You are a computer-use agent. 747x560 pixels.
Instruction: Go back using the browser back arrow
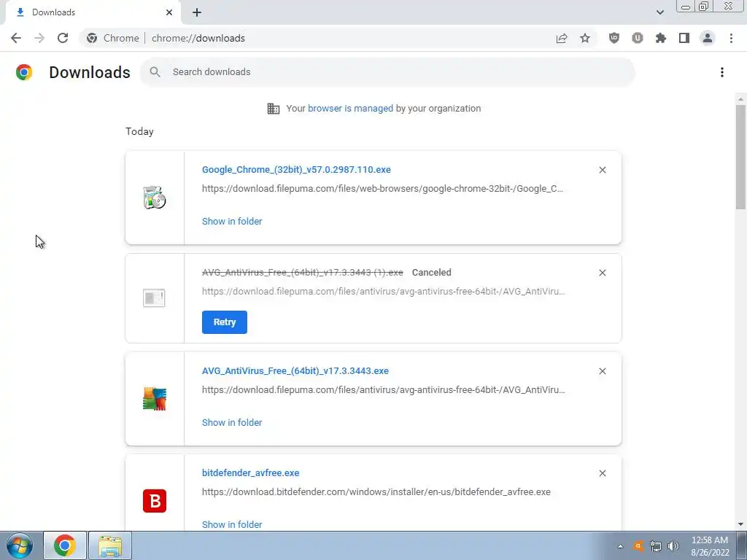(x=16, y=38)
